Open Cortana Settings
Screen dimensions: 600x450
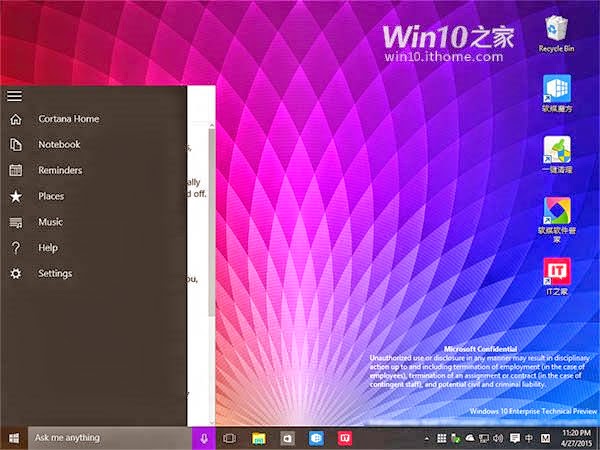pos(93,274)
